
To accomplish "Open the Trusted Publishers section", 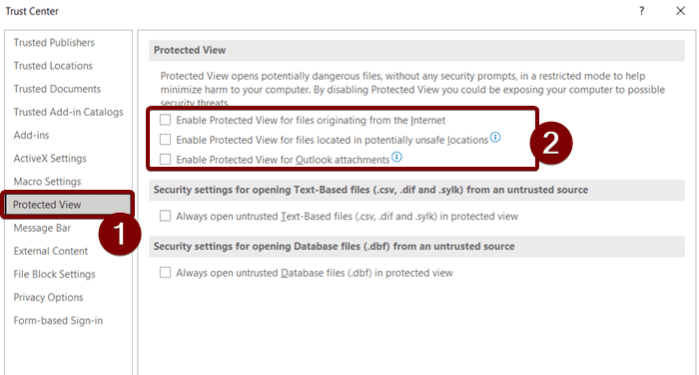I will coord(54,42).
